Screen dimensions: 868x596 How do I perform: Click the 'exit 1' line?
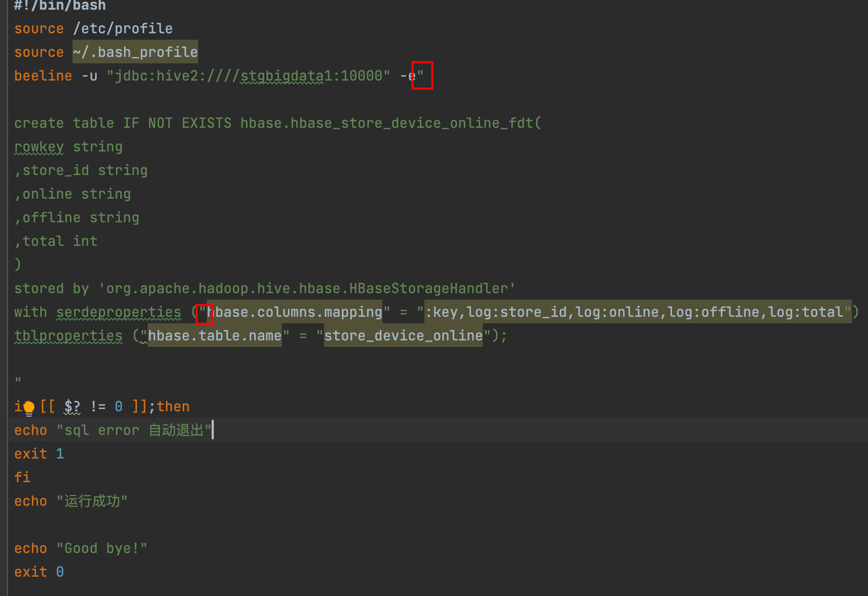pos(39,454)
